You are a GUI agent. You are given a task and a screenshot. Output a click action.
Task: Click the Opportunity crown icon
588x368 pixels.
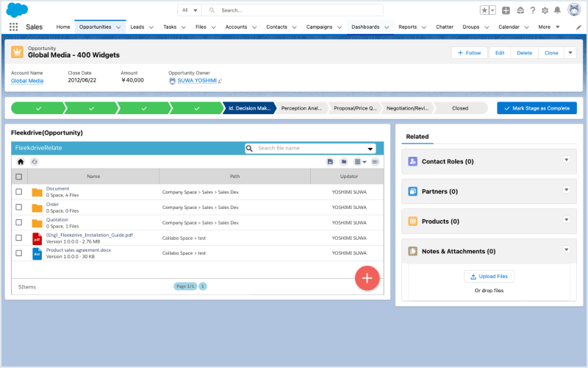point(17,52)
